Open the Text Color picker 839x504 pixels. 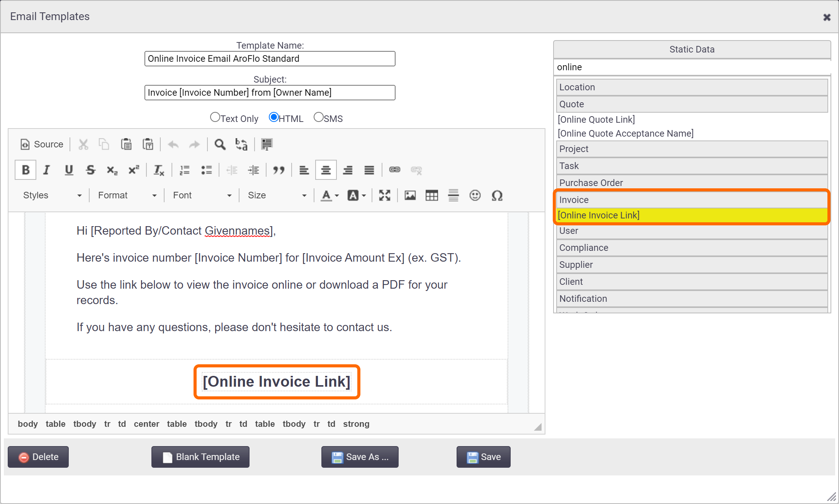point(330,195)
